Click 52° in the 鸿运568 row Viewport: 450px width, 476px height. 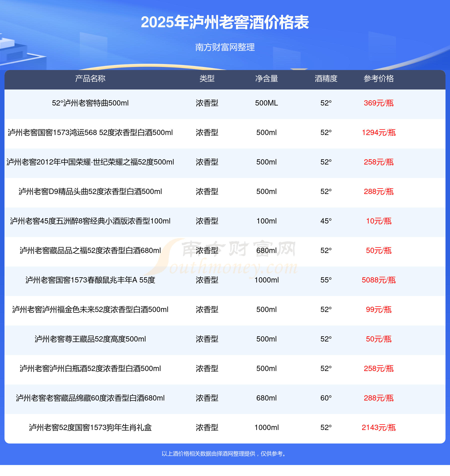(x=326, y=132)
